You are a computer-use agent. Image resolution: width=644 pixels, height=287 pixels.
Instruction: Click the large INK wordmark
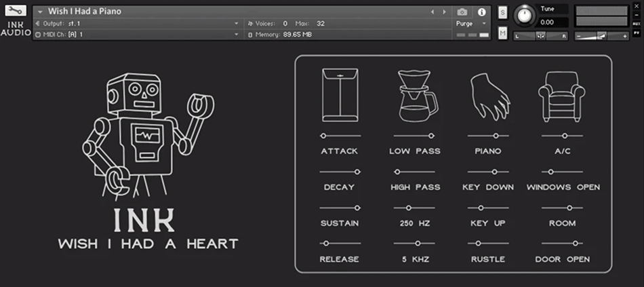(144, 221)
